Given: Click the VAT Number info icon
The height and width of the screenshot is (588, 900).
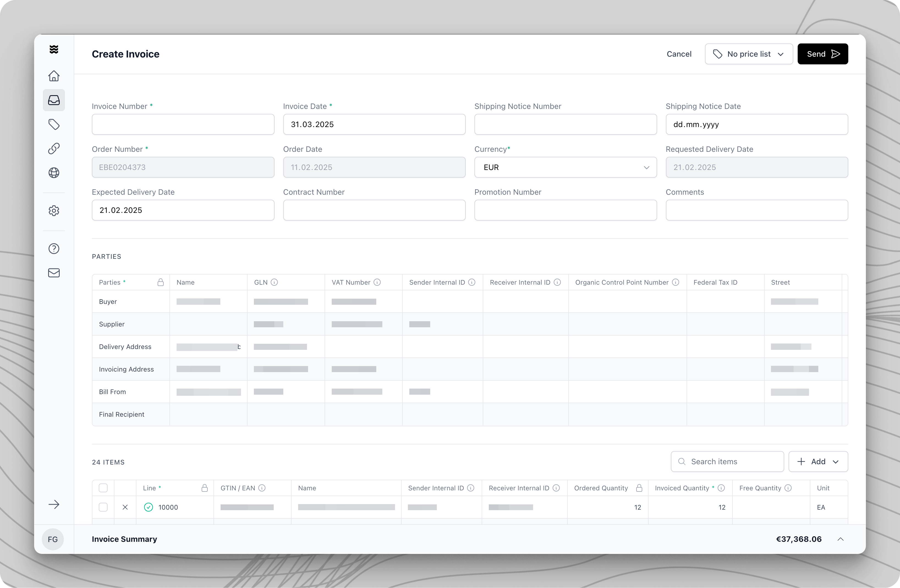Looking at the screenshot, I should [377, 282].
